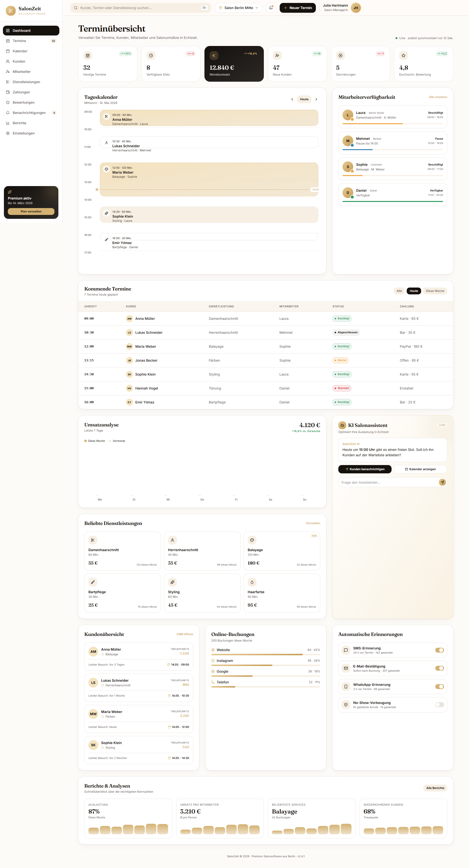Click the calendar icon on Heutige Termine card

pyautogui.click(x=87, y=56)
